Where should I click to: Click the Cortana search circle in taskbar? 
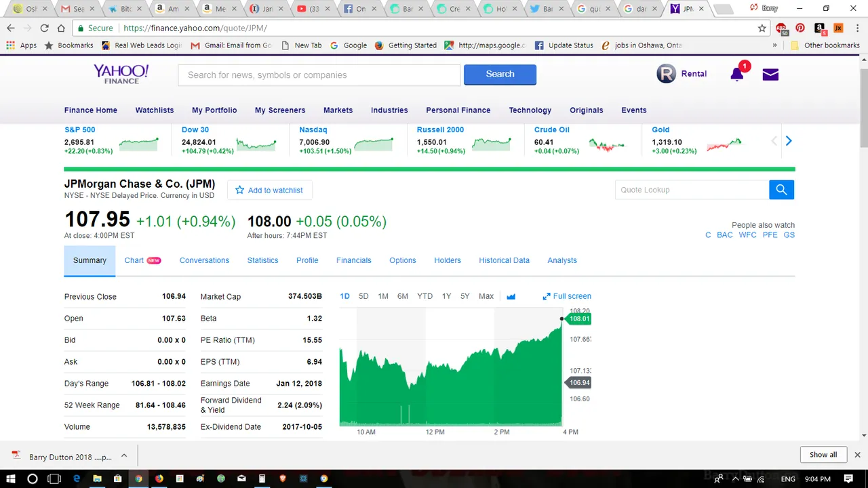(x=32, y=479)
